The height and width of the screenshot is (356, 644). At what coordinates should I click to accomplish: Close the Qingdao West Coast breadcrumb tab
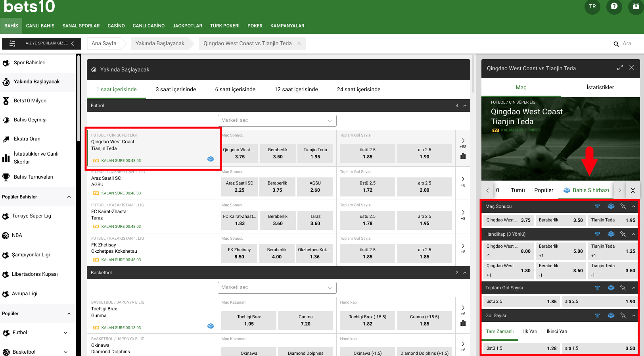pos(299,43)
